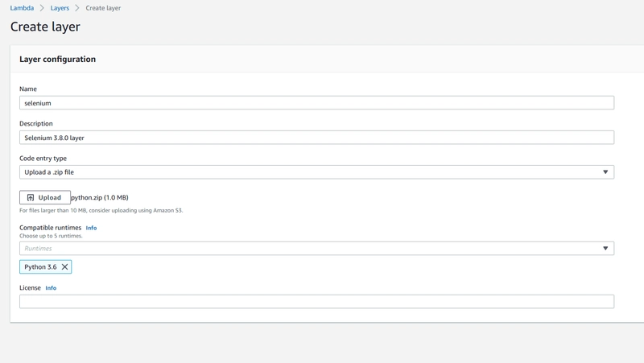Screen dimensions: 644x363
Task: Open the Code entry type selector
Action: coord(316,172)
